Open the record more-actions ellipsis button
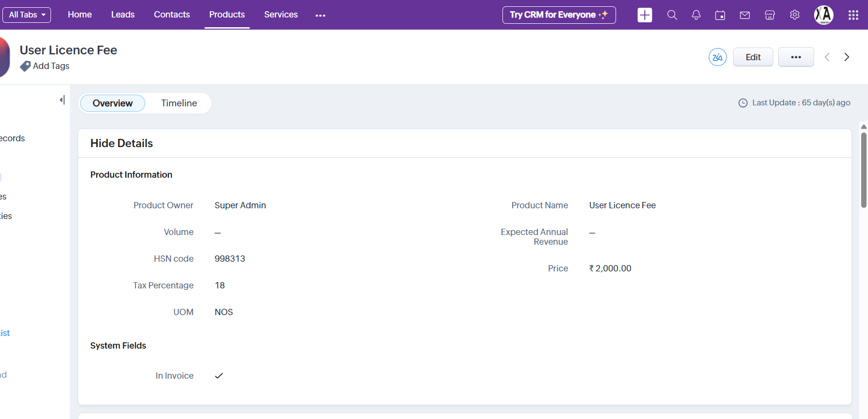 [x=796, y=57]
